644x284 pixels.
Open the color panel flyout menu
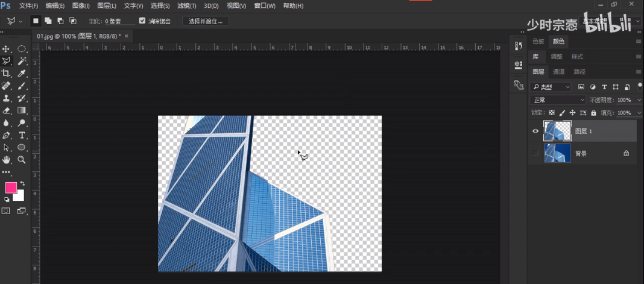[x=638, y=42]
